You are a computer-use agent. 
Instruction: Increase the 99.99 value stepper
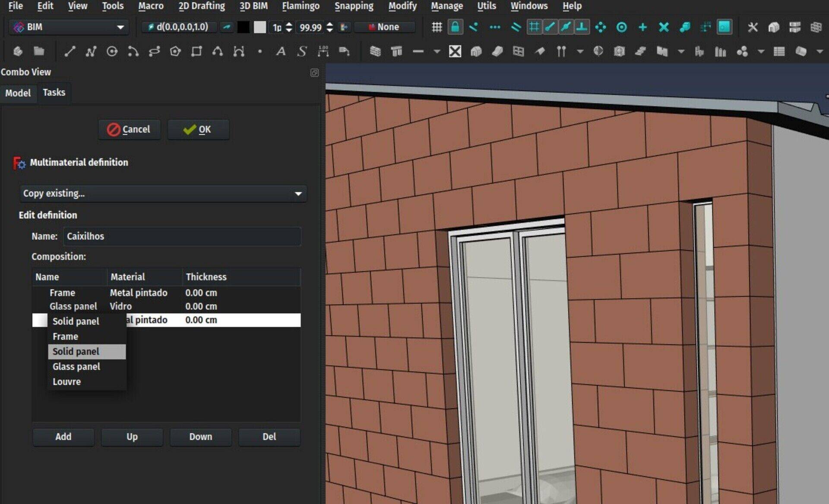coord(329,24)
